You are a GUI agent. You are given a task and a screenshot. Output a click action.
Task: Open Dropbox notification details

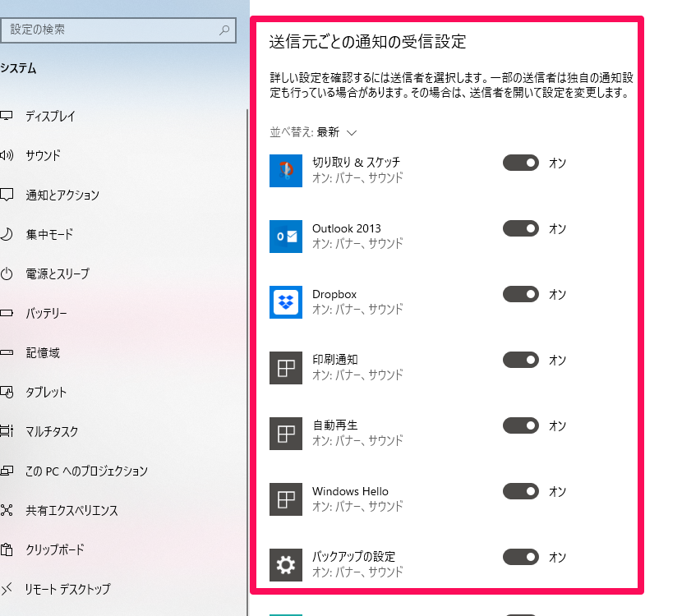coord(358,301)
